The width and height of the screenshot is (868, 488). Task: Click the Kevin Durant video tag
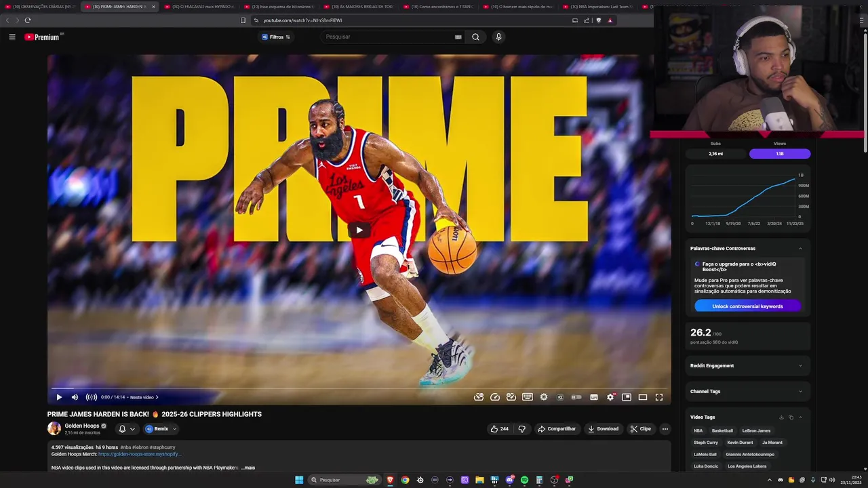click(x=740, y=443)
